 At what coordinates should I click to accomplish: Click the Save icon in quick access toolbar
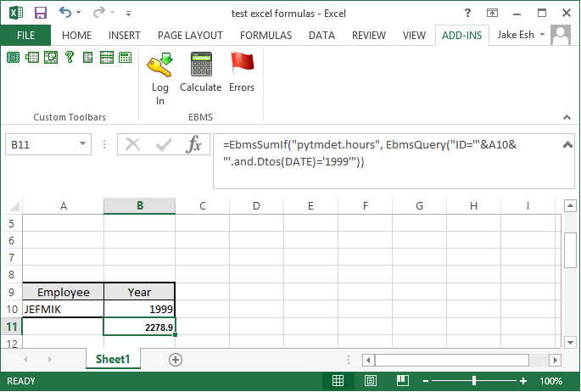41,13
